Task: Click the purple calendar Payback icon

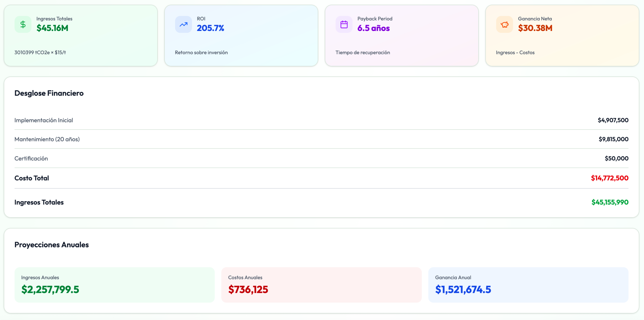Action: (x=344, y=24)
